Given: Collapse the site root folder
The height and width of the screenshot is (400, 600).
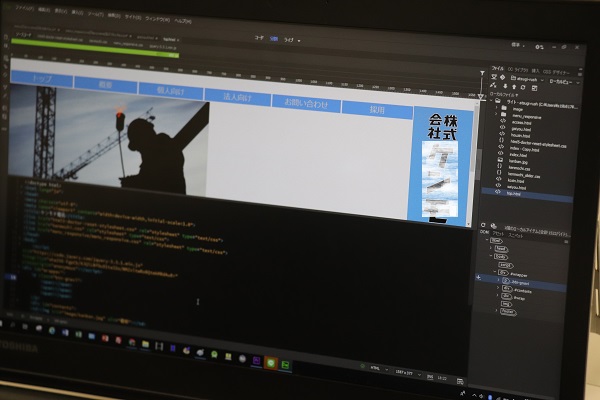Looking at the screenshot, I should click(492, 101).
